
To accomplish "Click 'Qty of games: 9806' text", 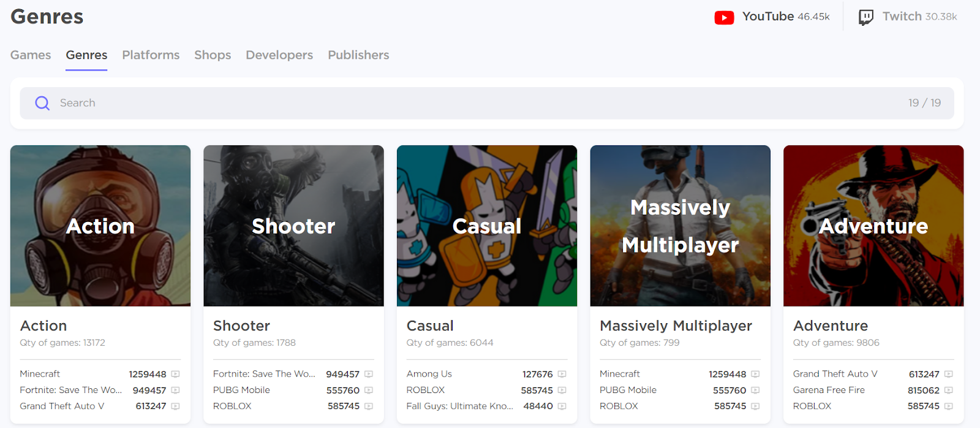I will (836, 343).
